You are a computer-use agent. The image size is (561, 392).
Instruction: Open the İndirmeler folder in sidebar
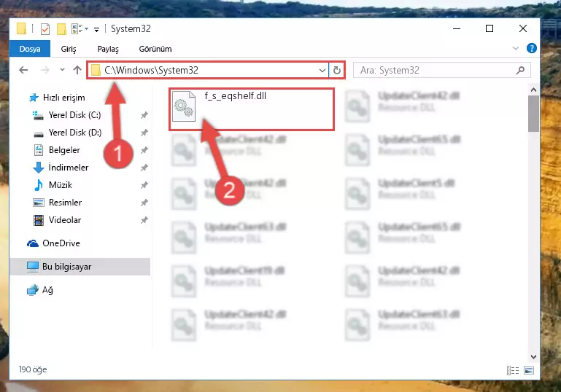(x=69, y=168)
